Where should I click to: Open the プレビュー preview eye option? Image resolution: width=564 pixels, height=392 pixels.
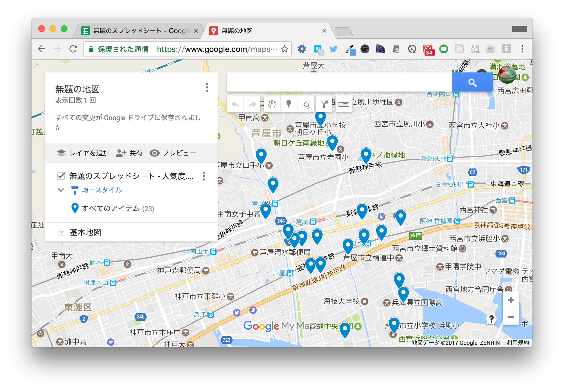(173, 153)
